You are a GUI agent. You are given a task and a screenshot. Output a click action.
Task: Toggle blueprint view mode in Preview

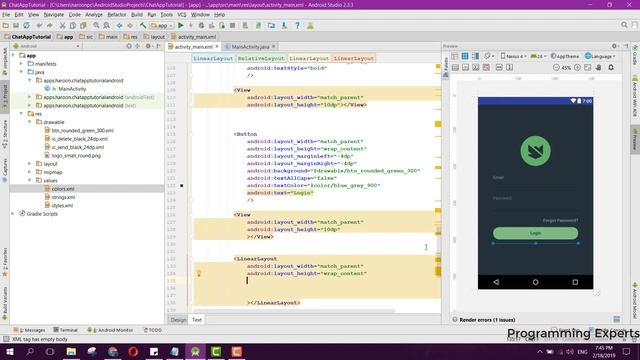[464, 56]
